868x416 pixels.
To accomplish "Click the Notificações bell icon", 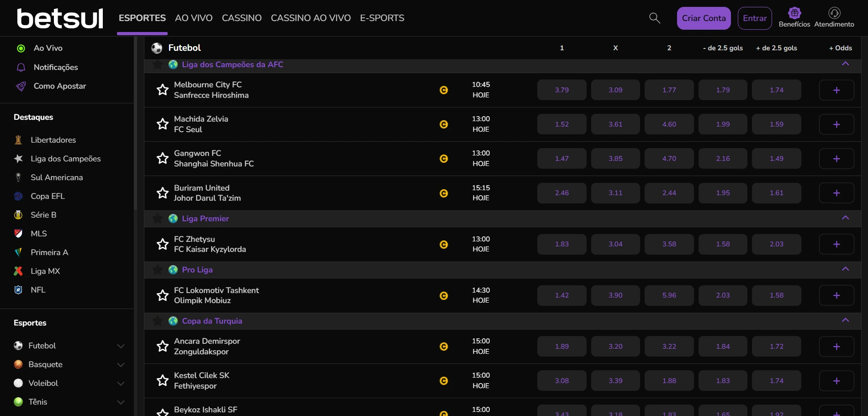I will (x=21, y=67).
